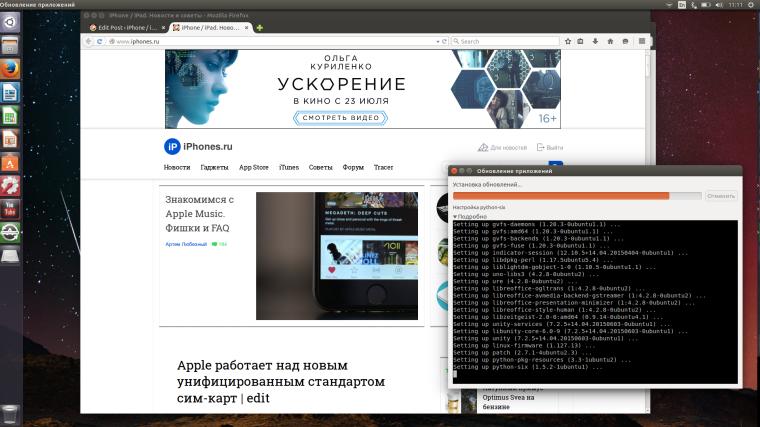Image resolution: width=760 pixels, height=427 pixels.
Task: Open Firefox Hello chat icon
Action: (x=625, y=42)
